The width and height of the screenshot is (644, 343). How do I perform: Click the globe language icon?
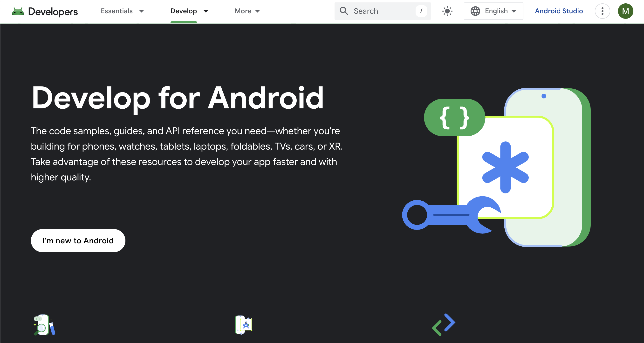pos(475,11)
